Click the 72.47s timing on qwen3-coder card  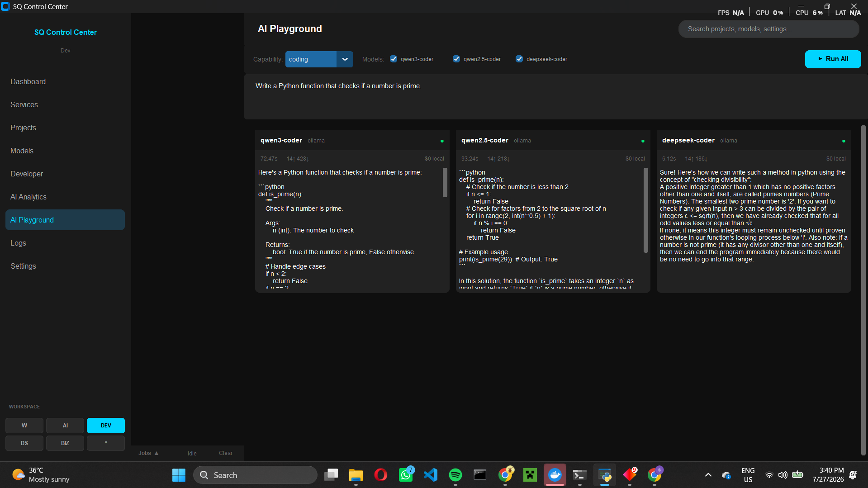tap(269, 159)
